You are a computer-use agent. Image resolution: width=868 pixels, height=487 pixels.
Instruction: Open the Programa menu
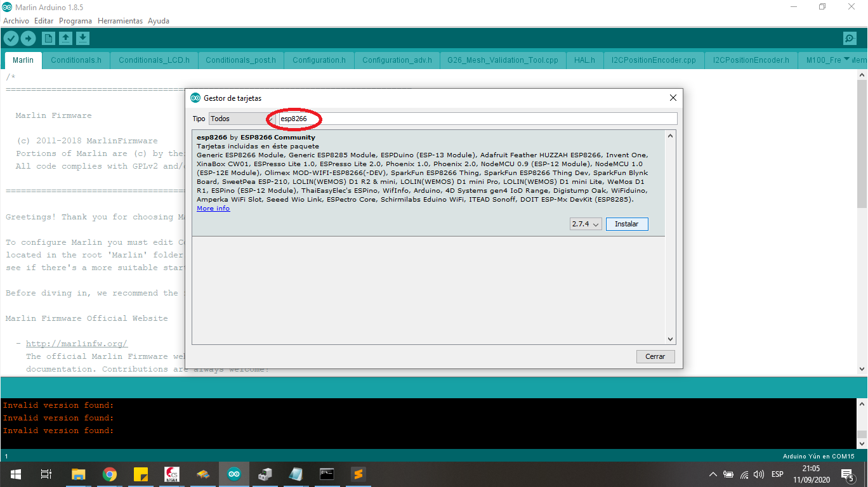(76, 21)
